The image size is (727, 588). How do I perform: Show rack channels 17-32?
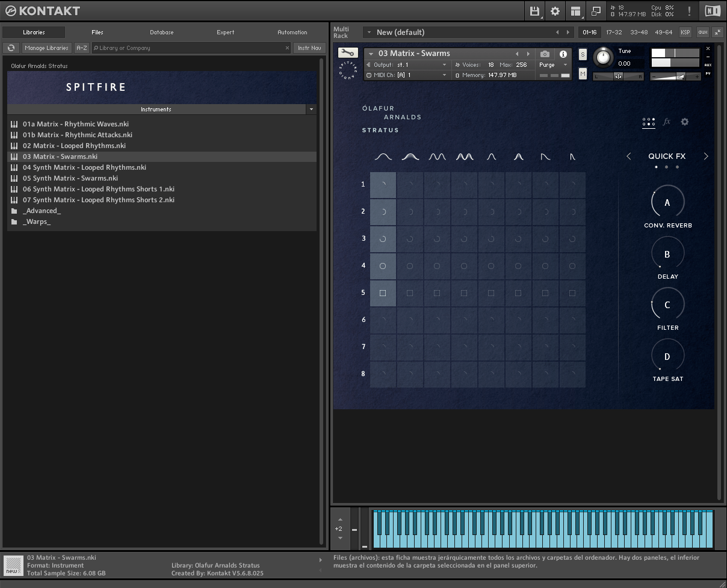(x=614, y=32)
